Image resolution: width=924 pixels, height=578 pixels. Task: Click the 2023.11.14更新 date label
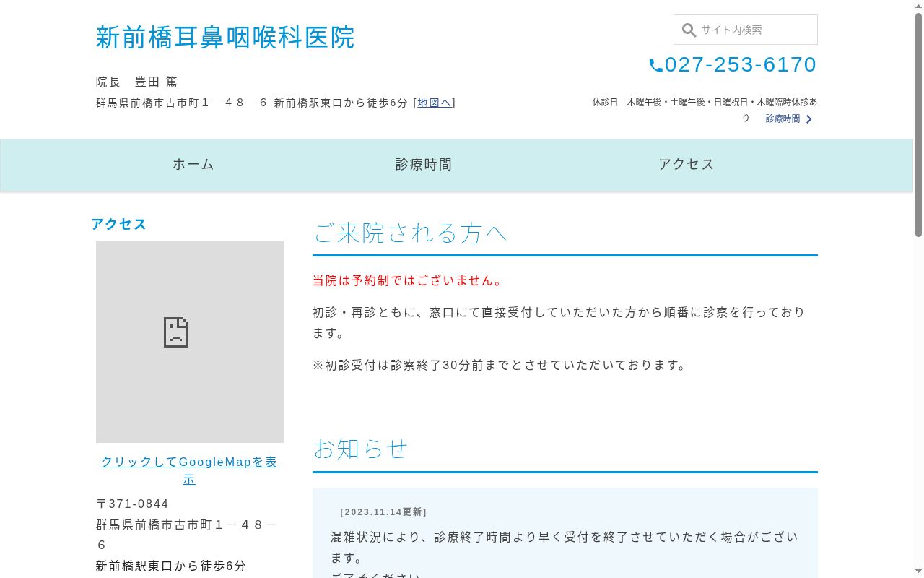click(383, 512)
